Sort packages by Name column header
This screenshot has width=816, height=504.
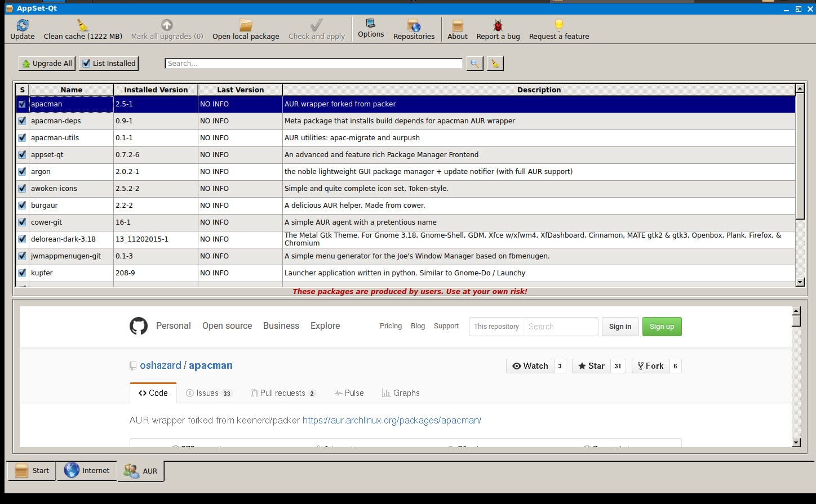click(71, 90)
